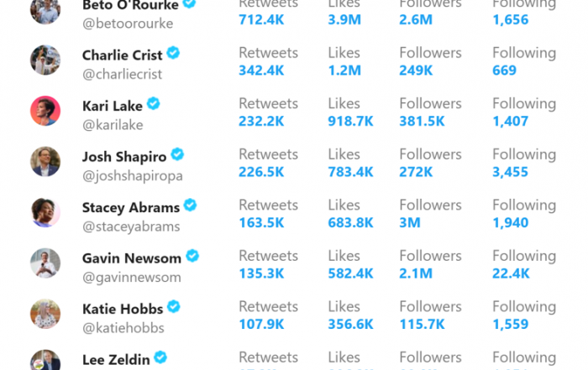
Task: Click Gavin Newsom's verified badge icon
Action: [192, 256]
